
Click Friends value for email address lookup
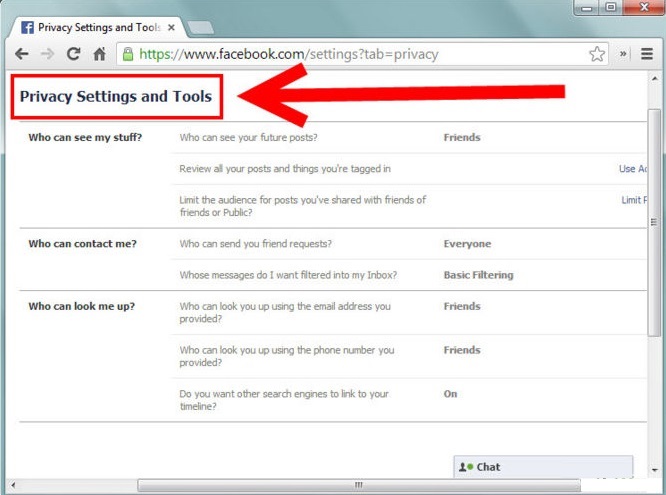(x=462, y=306)
